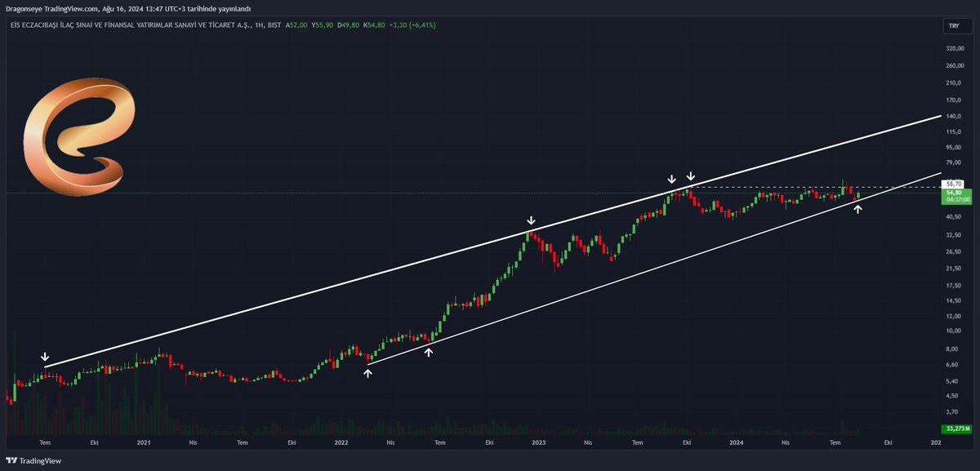Click the 26,50 price axis label
The image size is (980, 471).
pyautogui.click(x=953, y=251)
